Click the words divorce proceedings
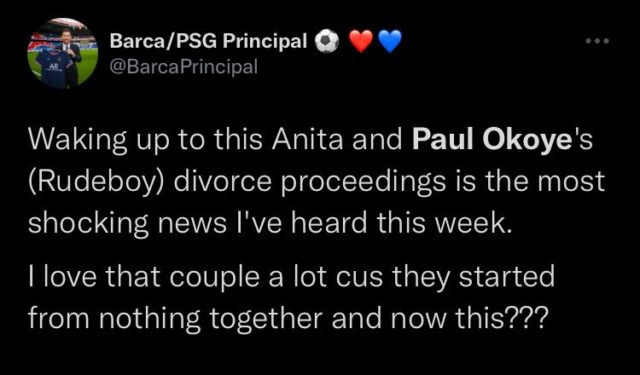 click(310, 182)
